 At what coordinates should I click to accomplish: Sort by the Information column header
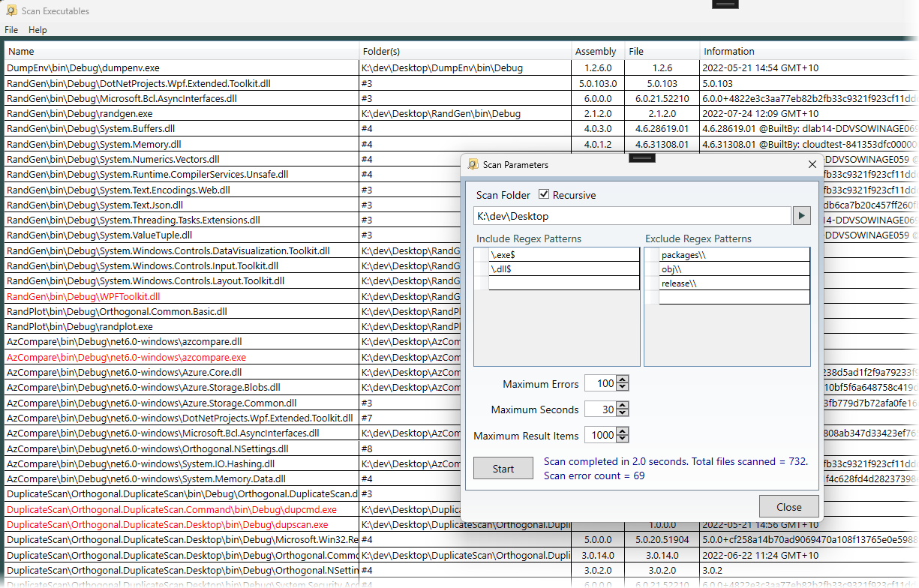pyautogui.click(x=809, y=51)
